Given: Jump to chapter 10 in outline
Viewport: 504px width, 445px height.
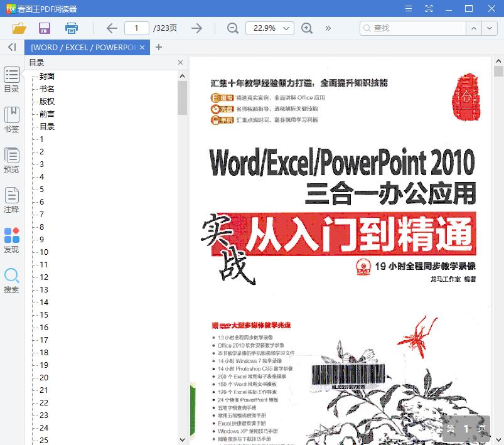Looking at the screenshot, I should tap(44, 252).
